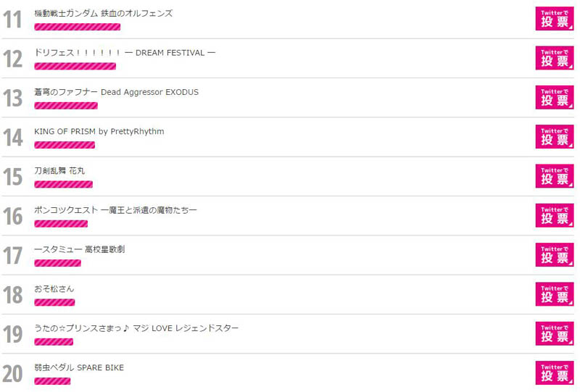Viewport: 580px width, 392px height.
Task: Vote on Twitter for rank 11 Gundam
Action: pyautogui.click(x=555, y=19)
